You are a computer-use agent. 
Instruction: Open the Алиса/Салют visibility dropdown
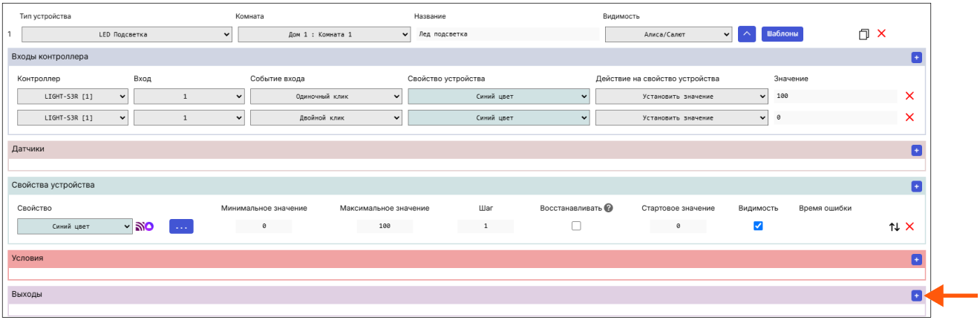668,34
